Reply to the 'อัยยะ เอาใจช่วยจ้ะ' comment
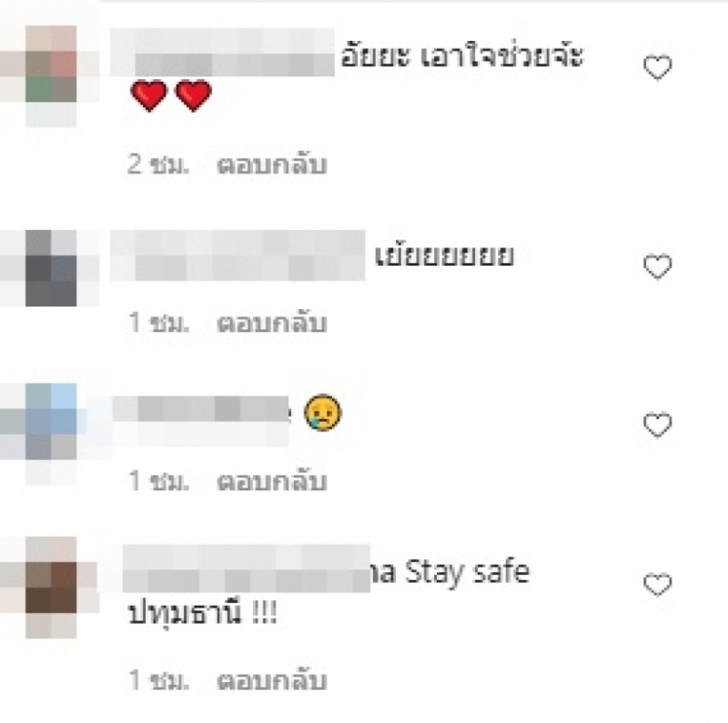The height and width of the screenshot is (723, 728). point(272,165)
